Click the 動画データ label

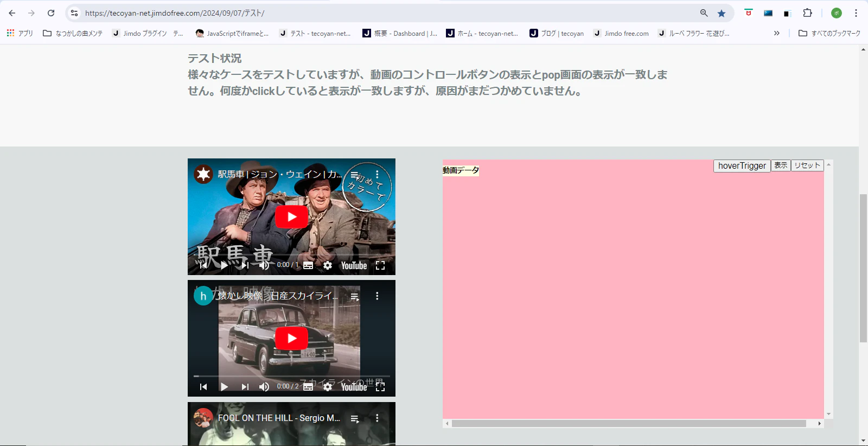click(461, 170)
